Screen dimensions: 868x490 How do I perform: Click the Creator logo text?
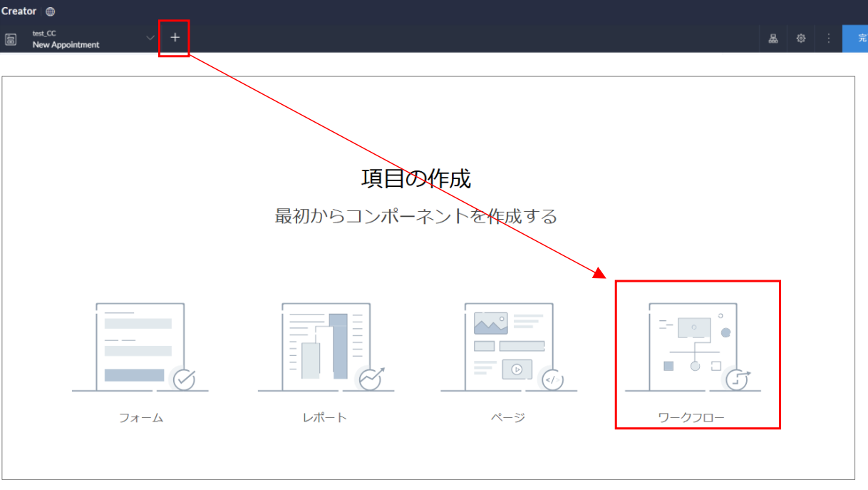click(19, 11)
